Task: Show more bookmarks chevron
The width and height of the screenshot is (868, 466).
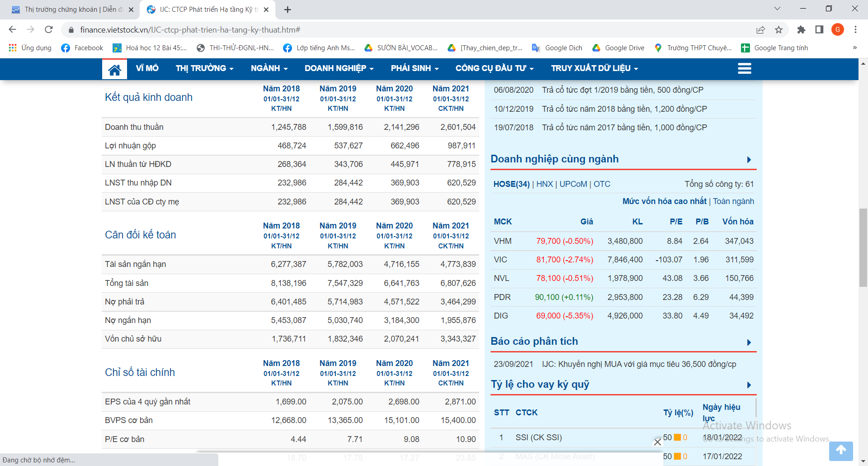Action: pos(854,48)
